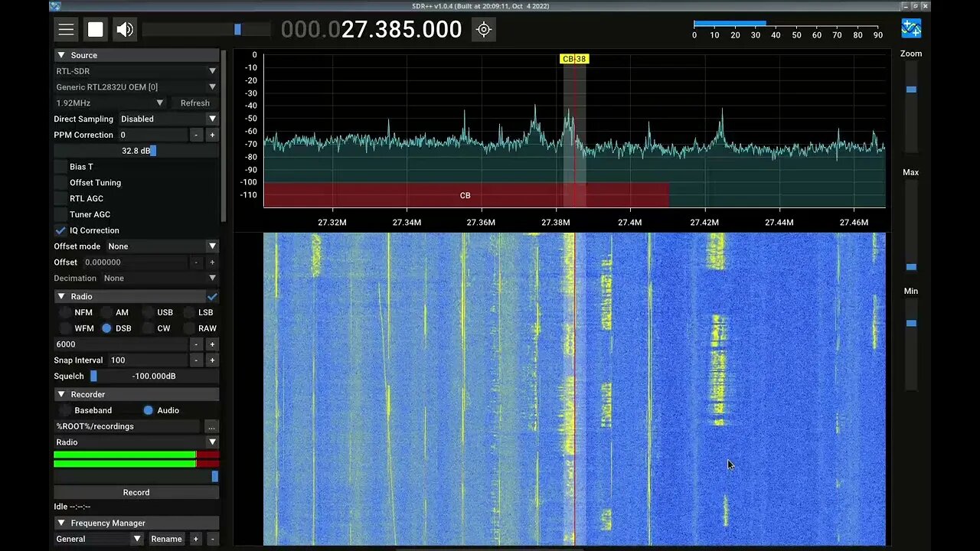Open the 1.92MHz sample rate dropdown
This screenshot has height=551, width=980.
110,103
